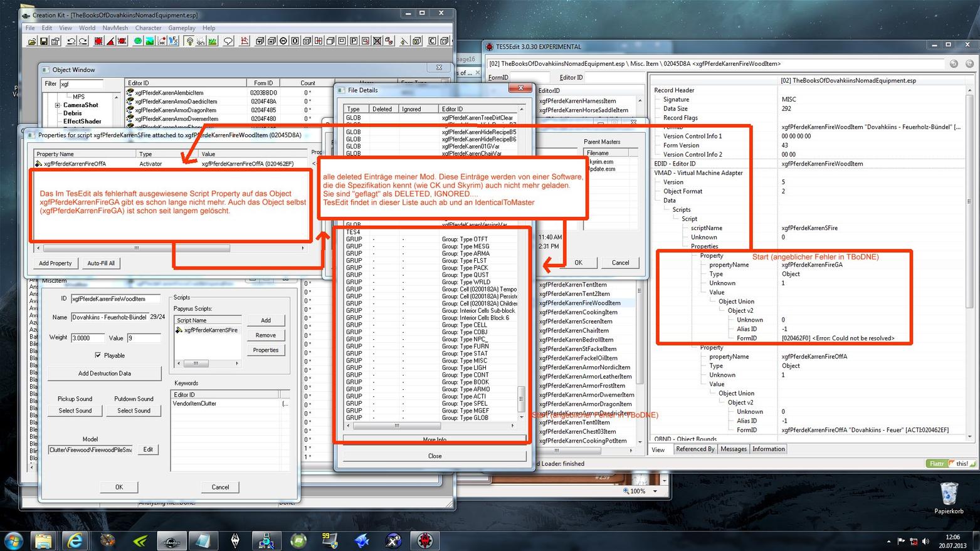Toggle the light bulb lighting icon
The width and height of the screenshot is (980, 551).
(189, 41)
